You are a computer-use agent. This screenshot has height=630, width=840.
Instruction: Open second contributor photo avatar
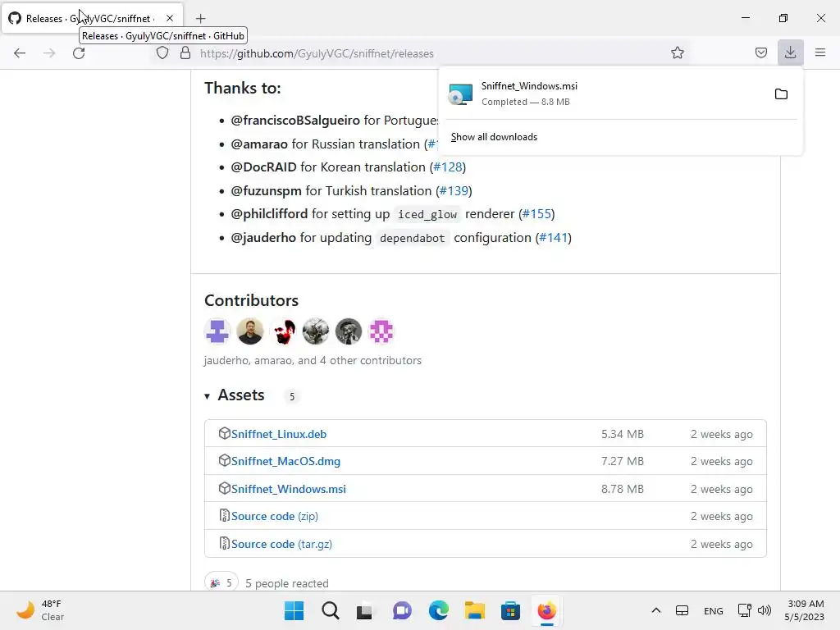click(x=250, y=331)
